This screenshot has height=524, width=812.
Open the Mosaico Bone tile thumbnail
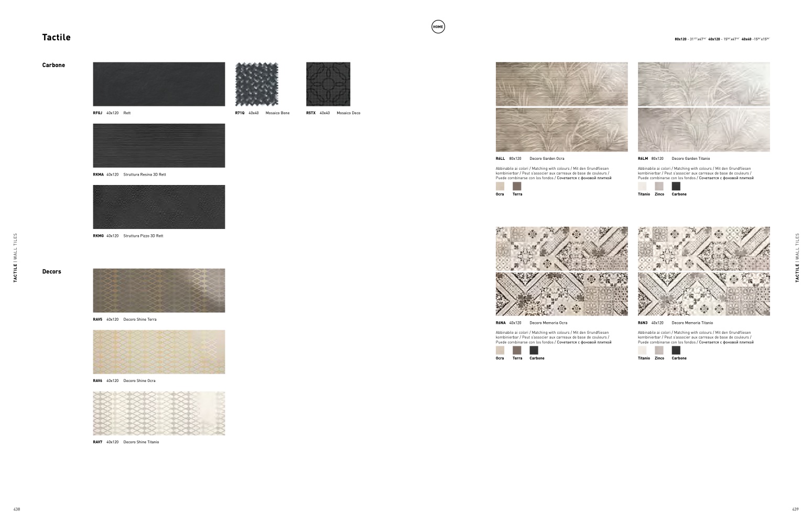click(257, 84)
